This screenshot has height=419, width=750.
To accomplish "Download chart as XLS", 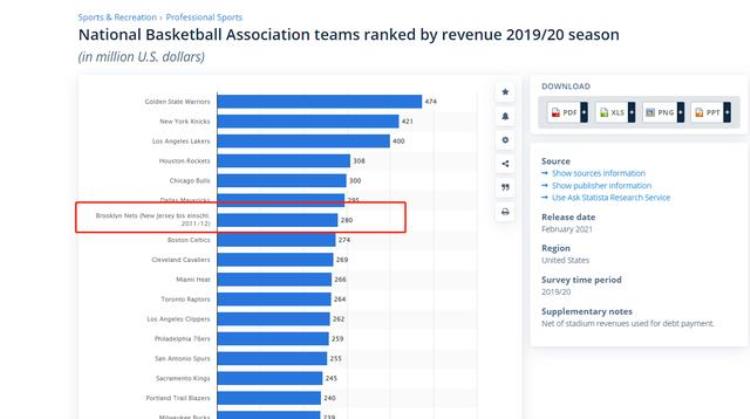I will pos(612,112).
